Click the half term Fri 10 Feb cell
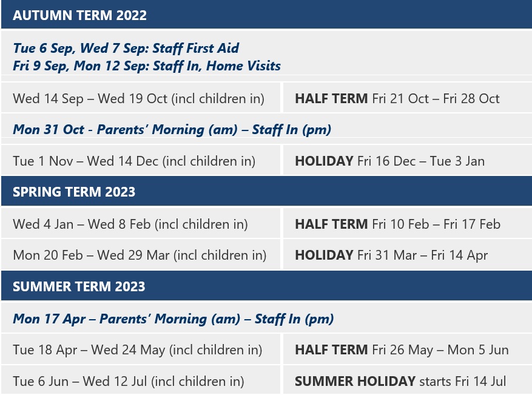Image resolution: width=532 pixels, height=395 pixels. [397, 224]
